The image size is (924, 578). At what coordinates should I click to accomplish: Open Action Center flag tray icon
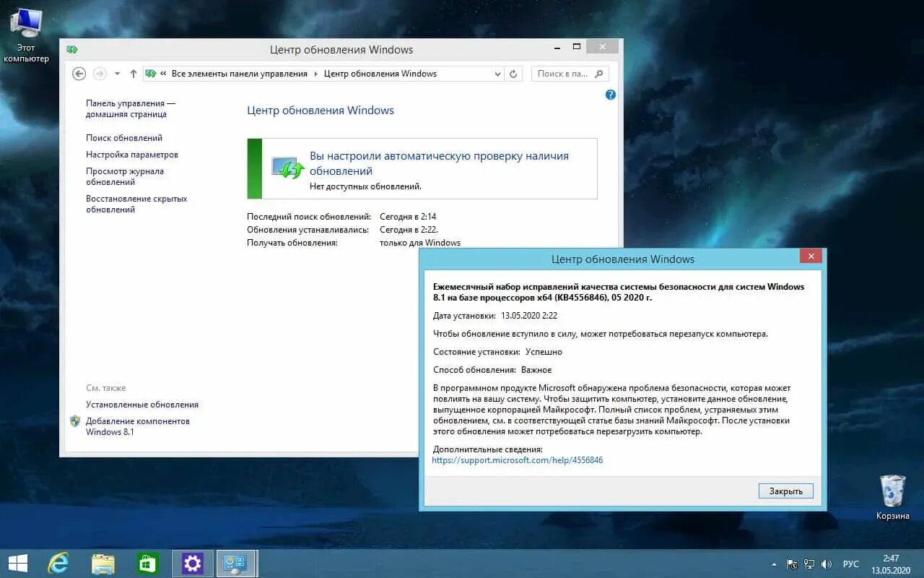[792, 564]
